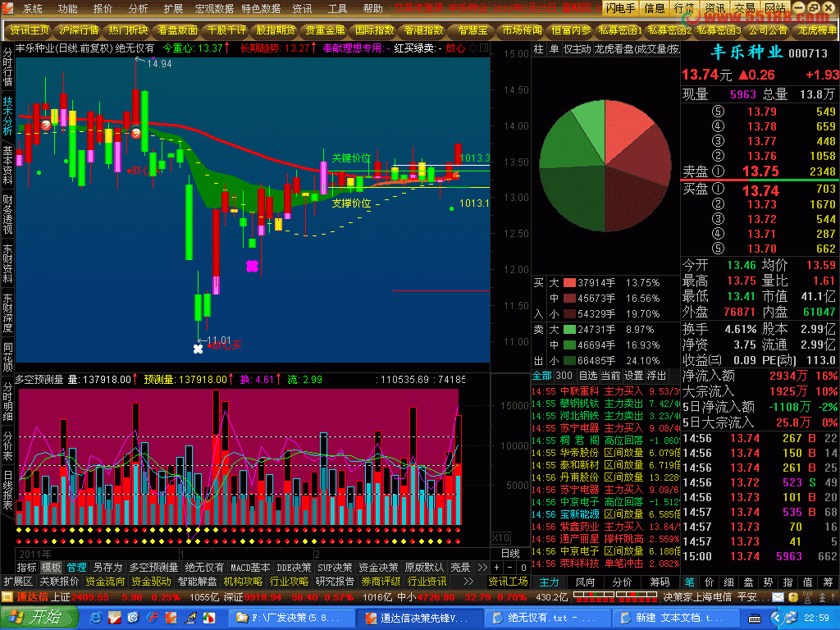This screenshot has width=840, height=630.
Task: Click the market breadth indicator bar in status bar
Action: click(x=615, y=597)
